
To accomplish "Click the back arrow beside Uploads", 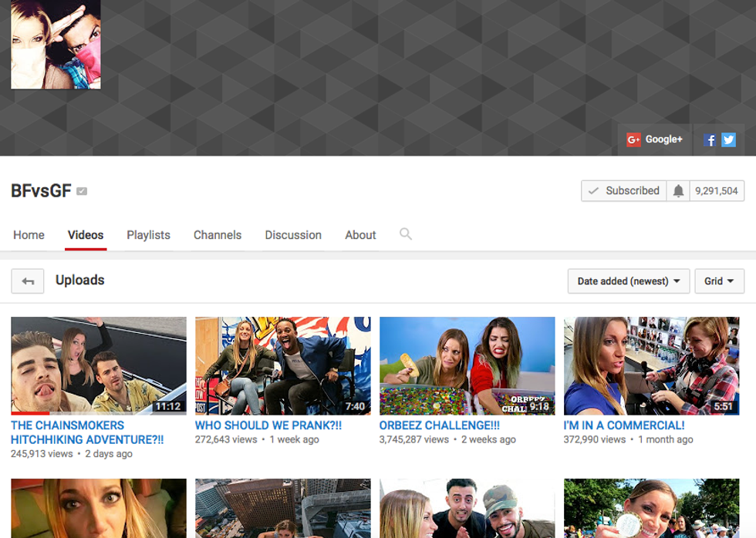I will (x=28, y=281).
